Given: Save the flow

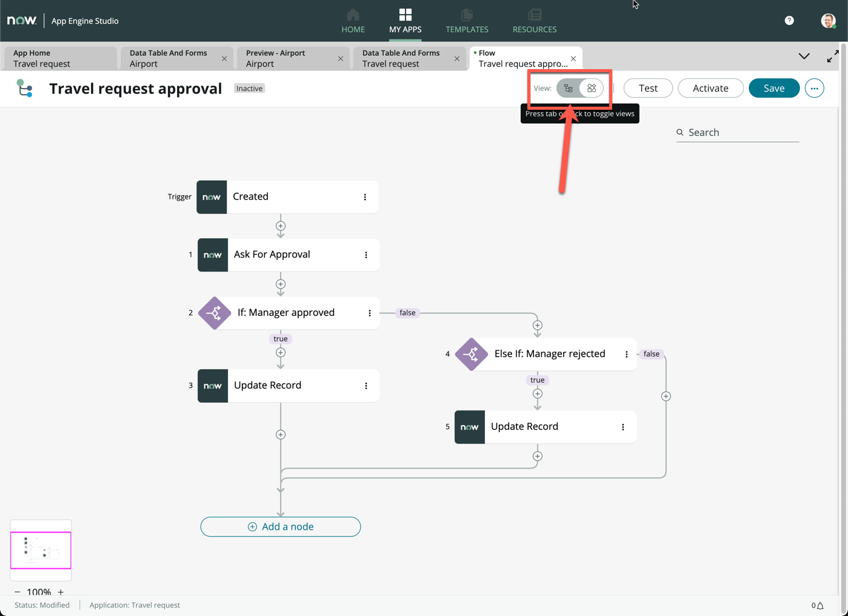Looking at the screenshot, I should [x=774, y=88].
